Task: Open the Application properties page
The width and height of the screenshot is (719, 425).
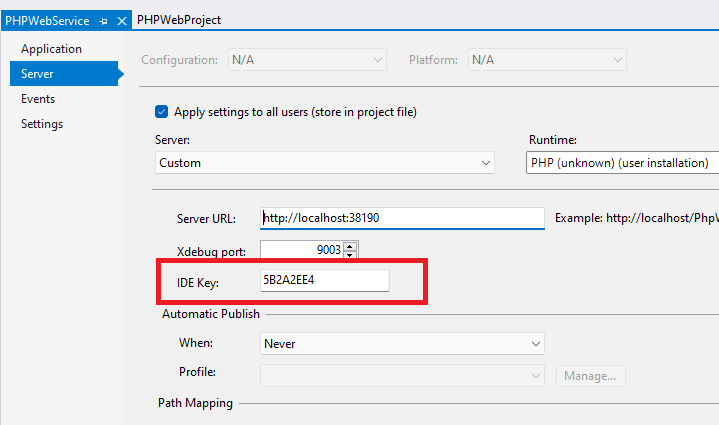Action: 51,49
